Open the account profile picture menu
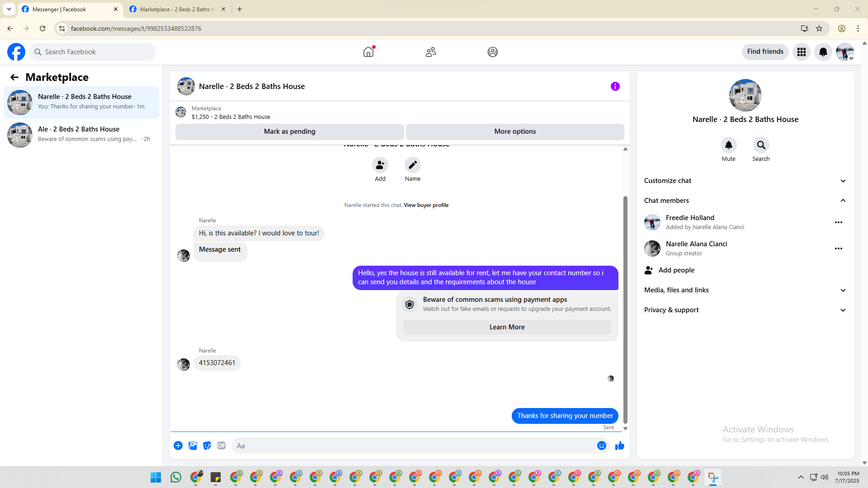 [845, 52]
